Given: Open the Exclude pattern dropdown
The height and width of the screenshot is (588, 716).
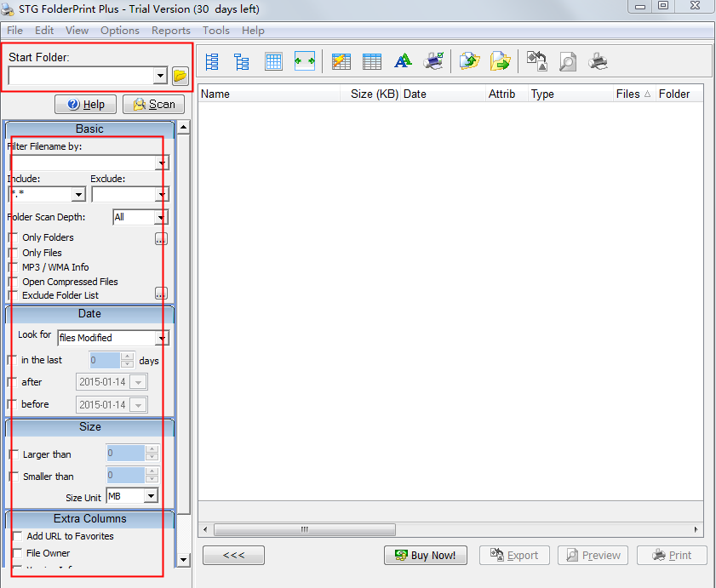Looking at the screenshot, I should pyautogui.click(x=162, y=195).
